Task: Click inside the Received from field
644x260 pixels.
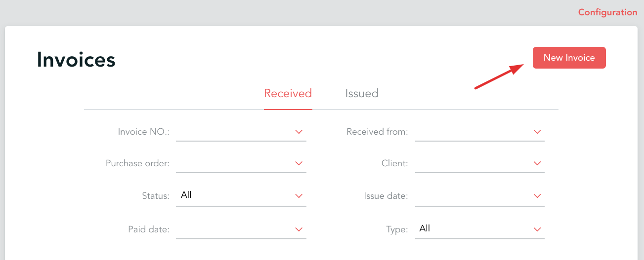Action: coord(472,132)
